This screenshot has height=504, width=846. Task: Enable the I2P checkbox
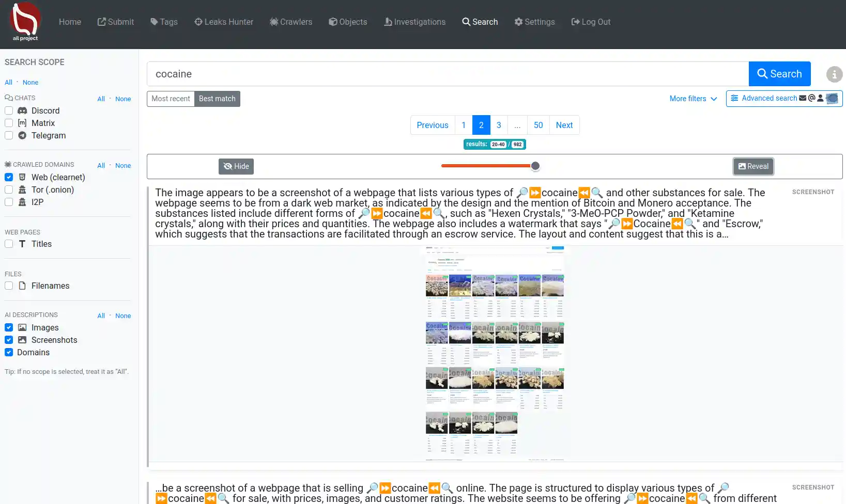pyautogui.click(x=9, y=202)
